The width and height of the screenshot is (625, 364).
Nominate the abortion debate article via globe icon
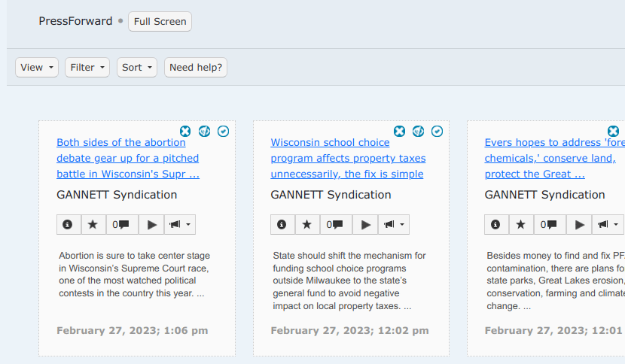coord(205,131)
